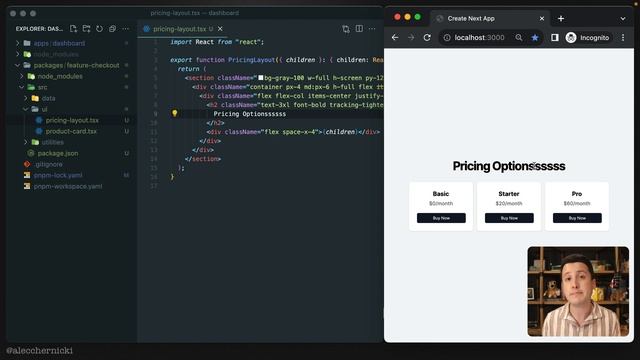Refresh the Explorer file tree

pyautogui.click(x=99, y=29)
